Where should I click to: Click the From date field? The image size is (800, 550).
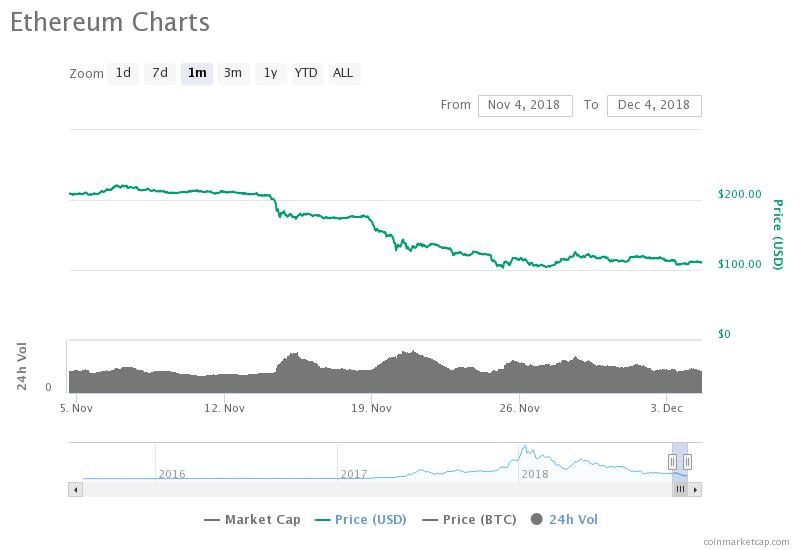coord(525,106)
